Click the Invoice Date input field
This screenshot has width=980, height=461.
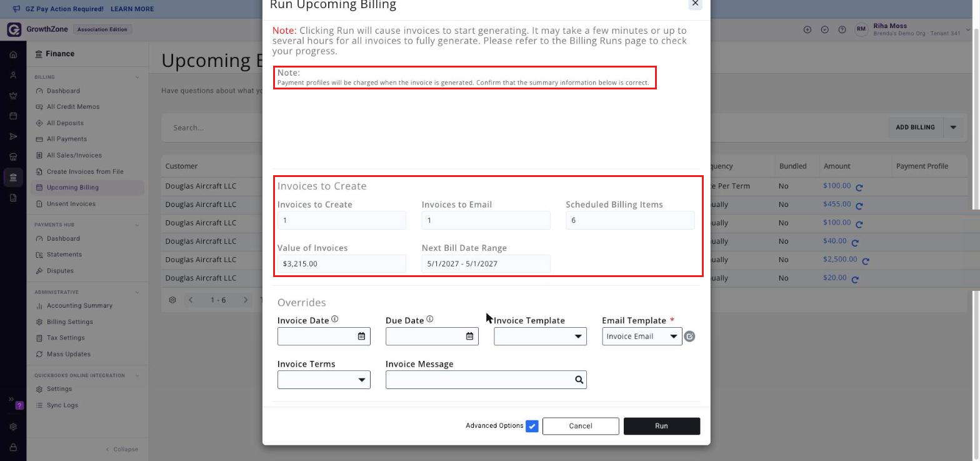[324, 337]
